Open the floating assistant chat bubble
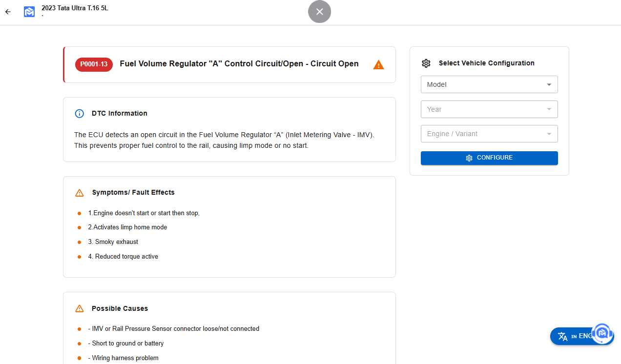The image size is (621, 364). click(603, 333)
